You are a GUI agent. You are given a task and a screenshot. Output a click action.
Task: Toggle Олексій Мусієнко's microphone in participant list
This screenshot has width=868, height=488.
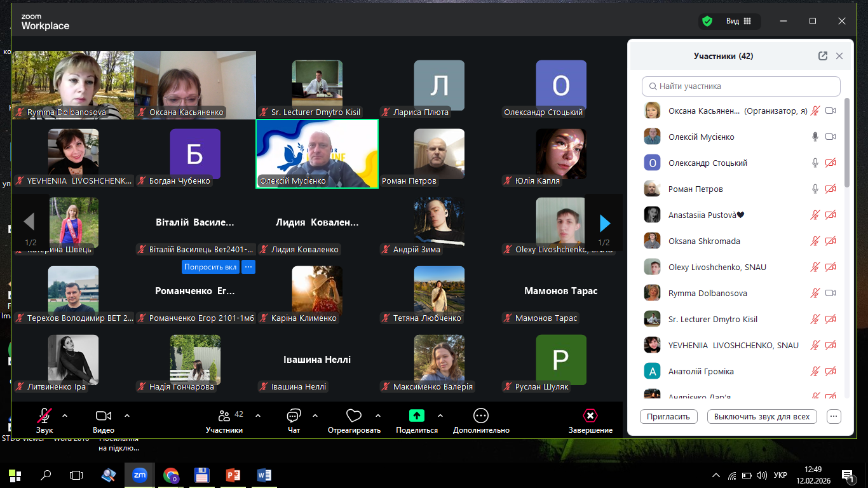[x=815, y=137]
